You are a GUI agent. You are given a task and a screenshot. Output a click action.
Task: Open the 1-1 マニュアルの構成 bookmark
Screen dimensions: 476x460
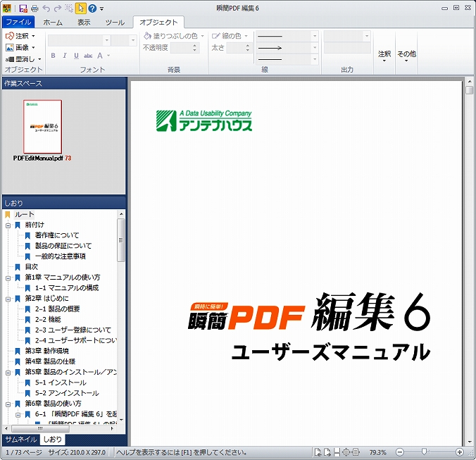(x=67, y=288)
